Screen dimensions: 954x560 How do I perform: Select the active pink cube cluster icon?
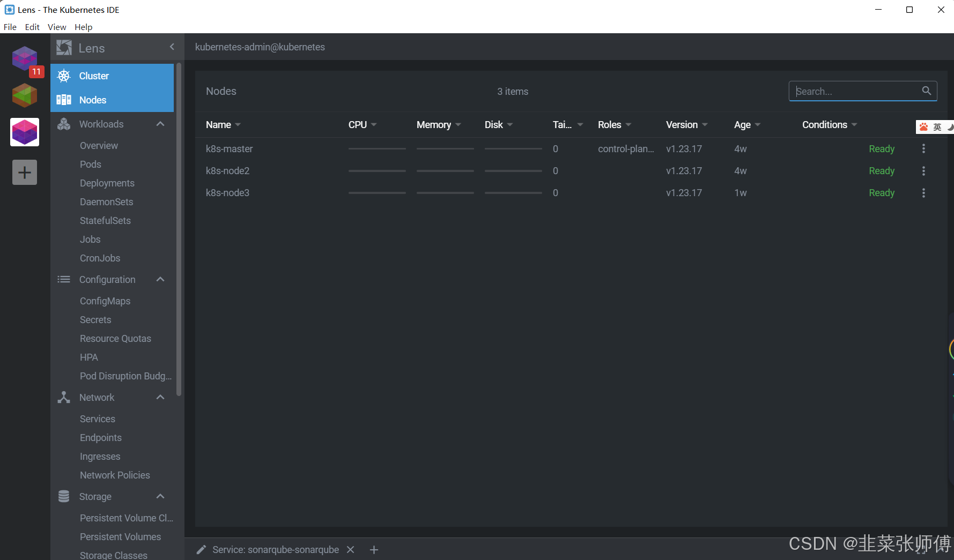[25, 132]
